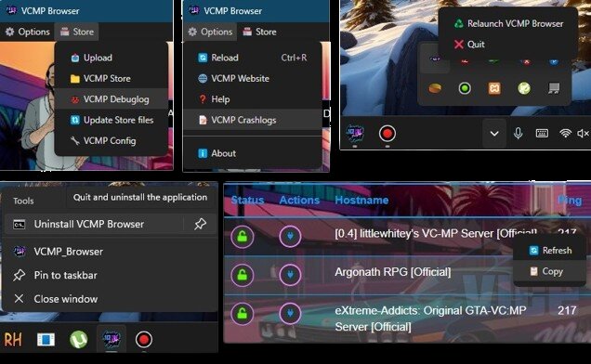Sort by the Hostname column header
The height and width of the screenshot is (364, 591).
pyautogui.click(x=361, y=200)
